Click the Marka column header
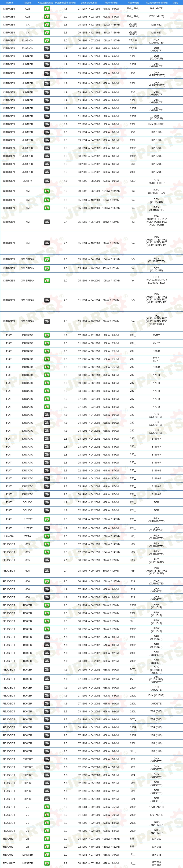The width and height of the screenshot is (183, 868). click(x=9, y=2)
